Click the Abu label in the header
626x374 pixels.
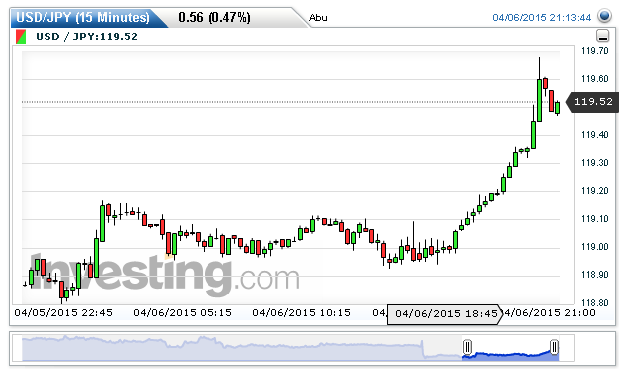coord(318,18)
